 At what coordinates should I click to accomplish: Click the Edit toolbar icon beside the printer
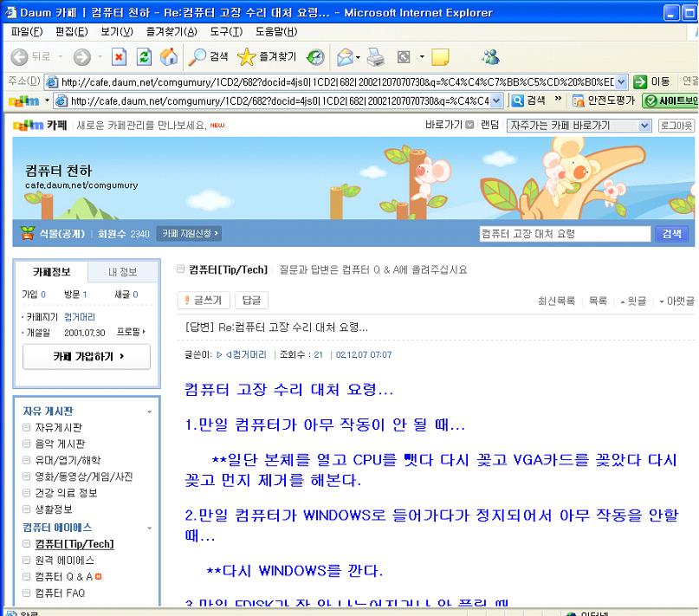404,56
